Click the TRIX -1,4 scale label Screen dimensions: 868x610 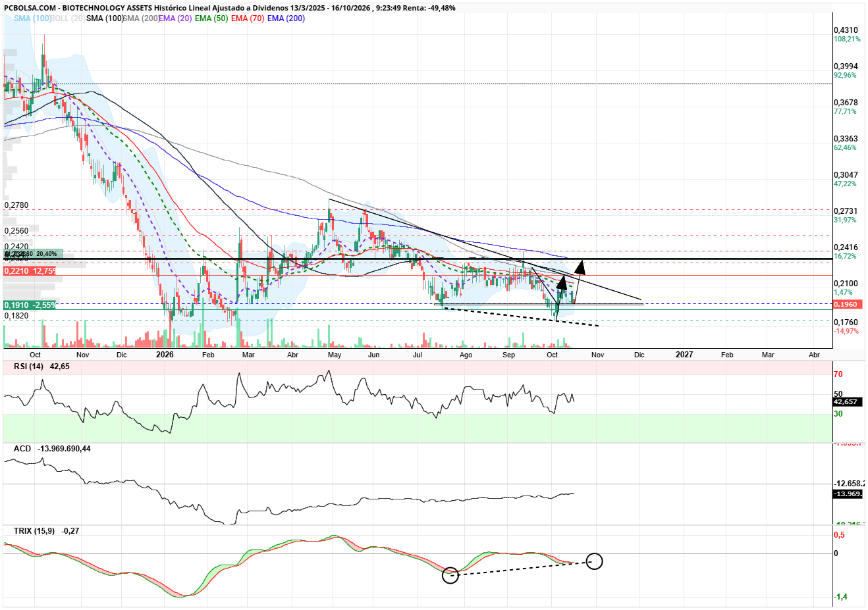point(841,597)
